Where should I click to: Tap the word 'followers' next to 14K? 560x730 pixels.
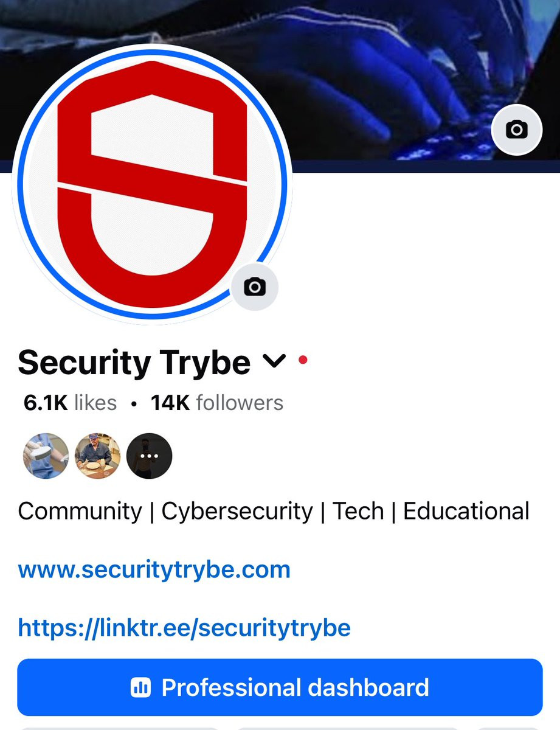pyautogui.click(x=240, y=403)
